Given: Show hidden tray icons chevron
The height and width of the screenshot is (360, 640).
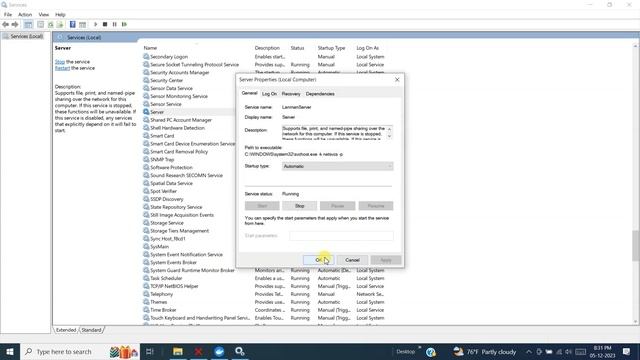Looking at the screenshot, I should (x=529, y=351).
